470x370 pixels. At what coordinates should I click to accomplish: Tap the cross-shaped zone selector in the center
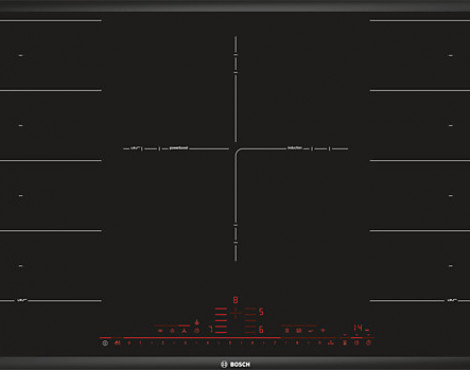235,313
